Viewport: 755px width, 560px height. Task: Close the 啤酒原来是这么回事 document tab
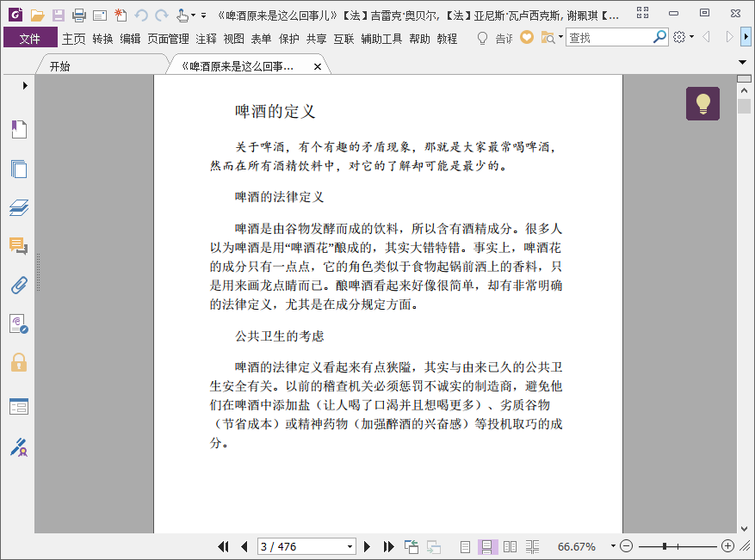[x=318, y=67]
